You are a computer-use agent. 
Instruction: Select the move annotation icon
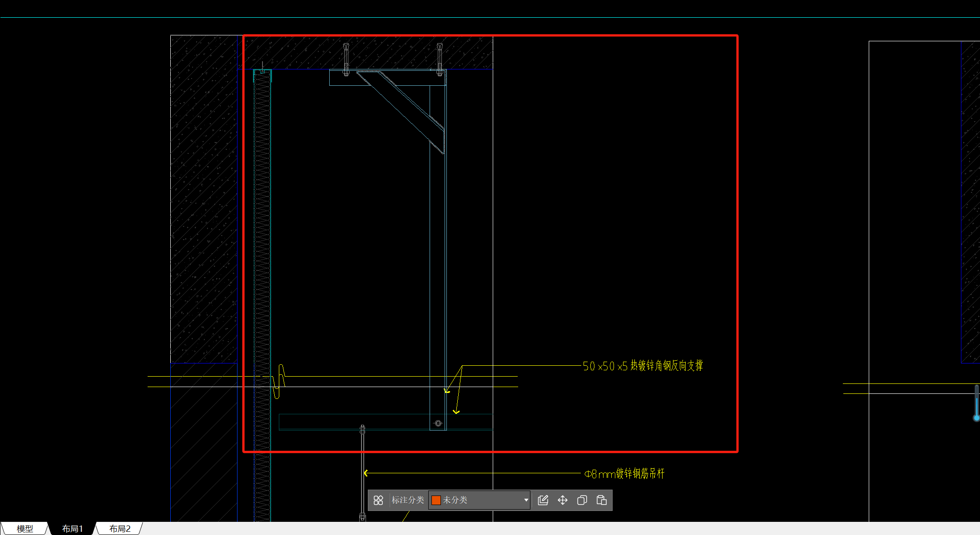pos(563,500)
